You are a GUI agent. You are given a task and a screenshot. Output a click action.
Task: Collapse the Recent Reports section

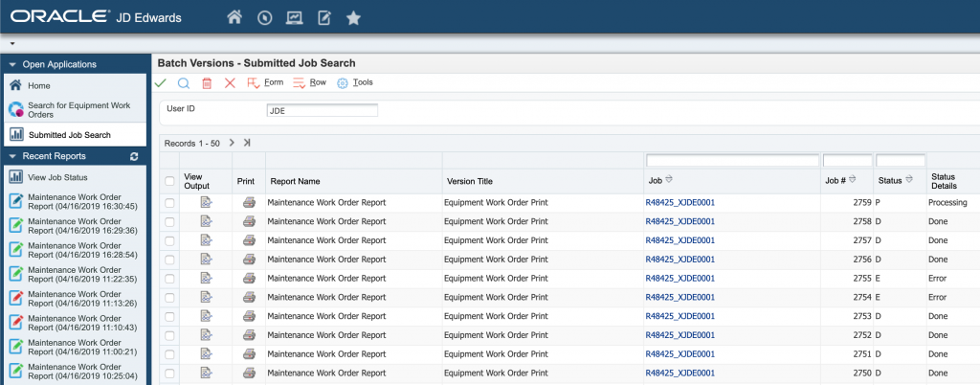click(x=12, y=156)
